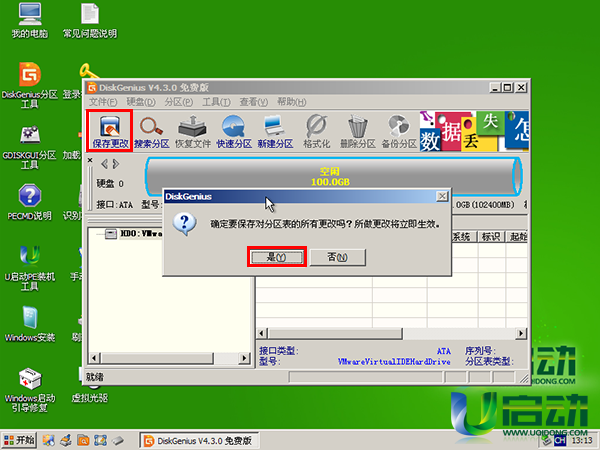Click the DiskGenius V4.3.0 taskbar button
Image resolution: width=600 pixels, height=450 pixels.
coord(199,441)
